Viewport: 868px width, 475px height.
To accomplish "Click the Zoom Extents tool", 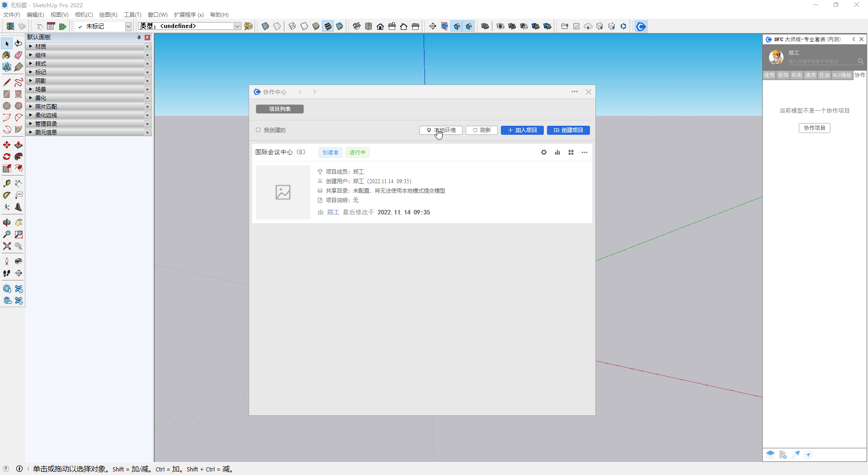I will 7,247.
